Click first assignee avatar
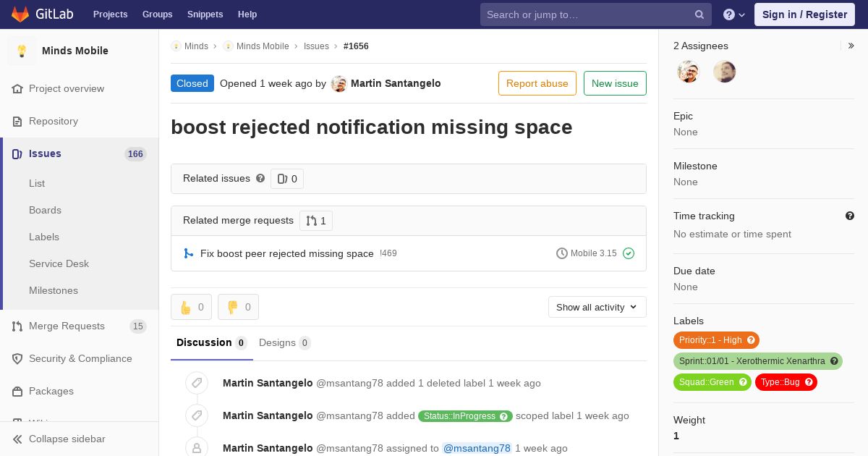 (x=689, y=72)
